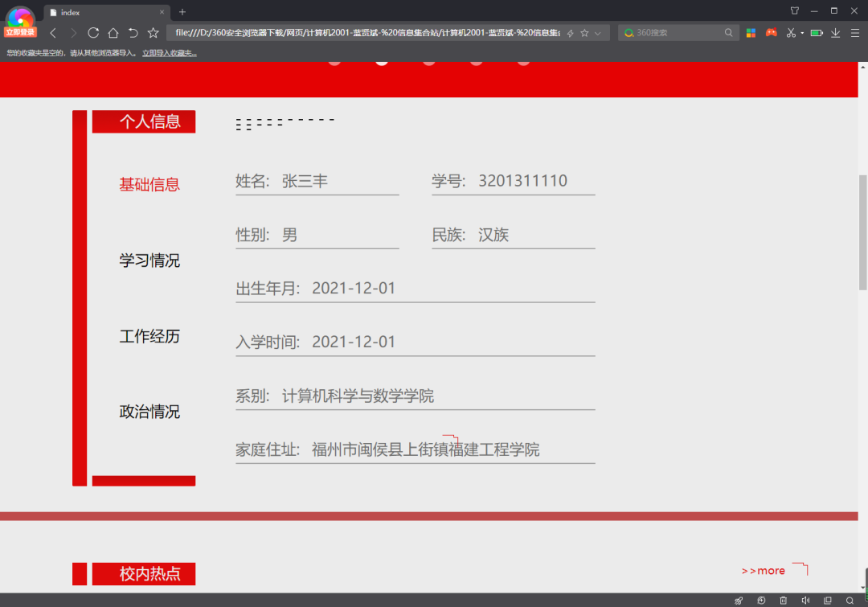
Task: Open a new tab with plus button
Action: click(182, 11)
